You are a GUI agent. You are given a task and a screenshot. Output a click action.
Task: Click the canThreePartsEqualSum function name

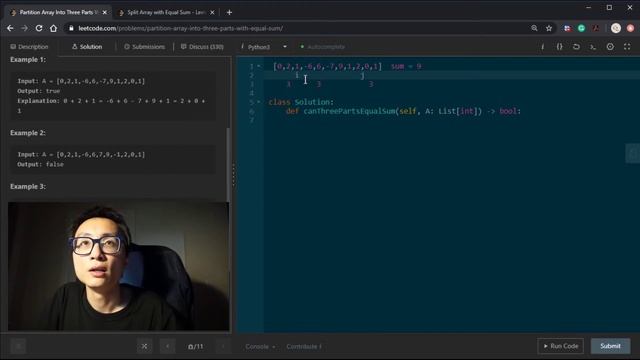click(x=349, y=111)
